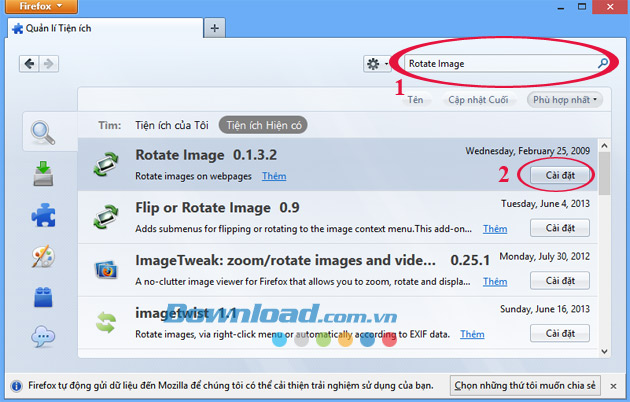The image size is (630, 402).
Task: Click the imagetwist add-on icon
Action: [x=106, y=322]
